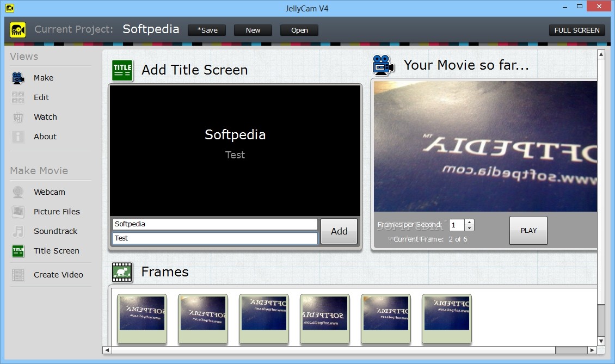The image size is (615, 364).
Task: Select the Make view camera icon
Action: pos(17,78)
